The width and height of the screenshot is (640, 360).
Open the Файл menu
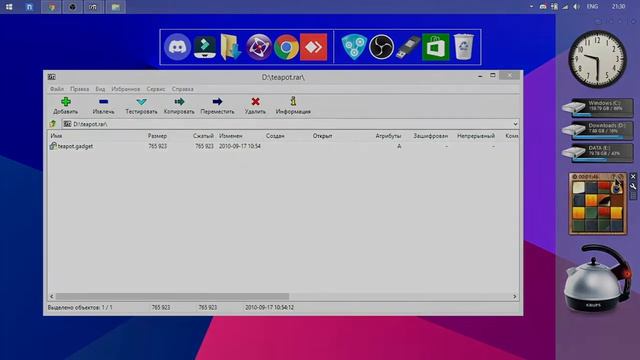[57, 89]
